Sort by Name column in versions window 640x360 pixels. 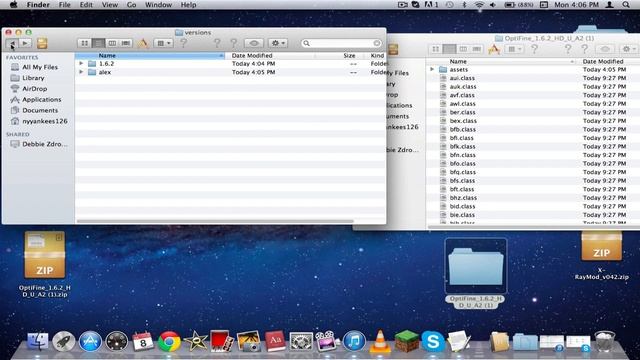pos(149,56)
